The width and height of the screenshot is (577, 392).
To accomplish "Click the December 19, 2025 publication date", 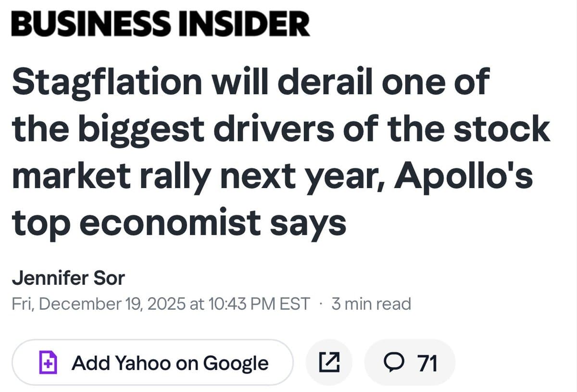I will [113, 304].
